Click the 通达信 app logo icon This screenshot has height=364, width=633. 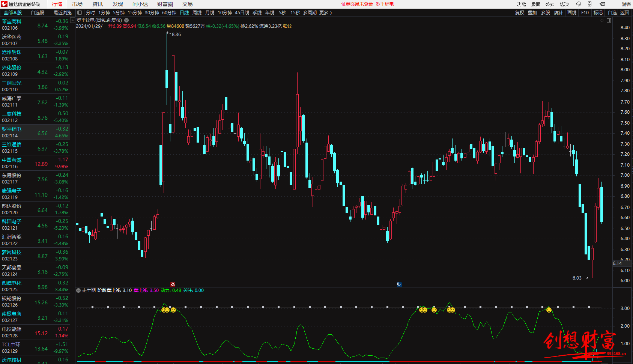4,4
